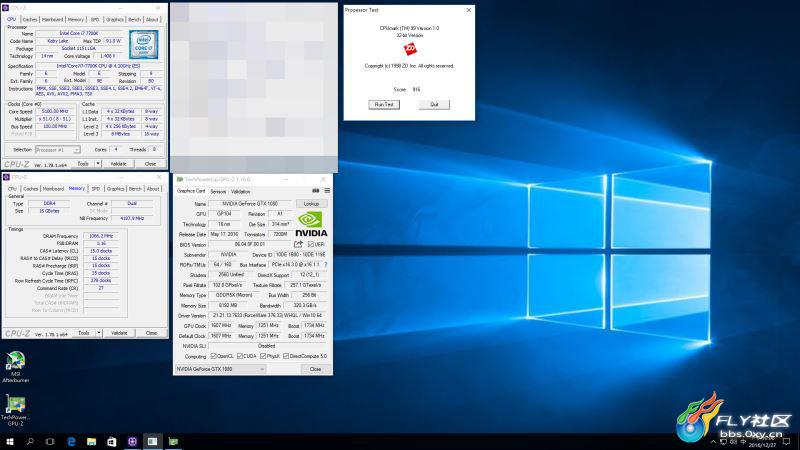Image resolution: width=800 pixels, height=450 pixels.
Task: Open Task View on the taskbar
Action: [x=50, y=441]
